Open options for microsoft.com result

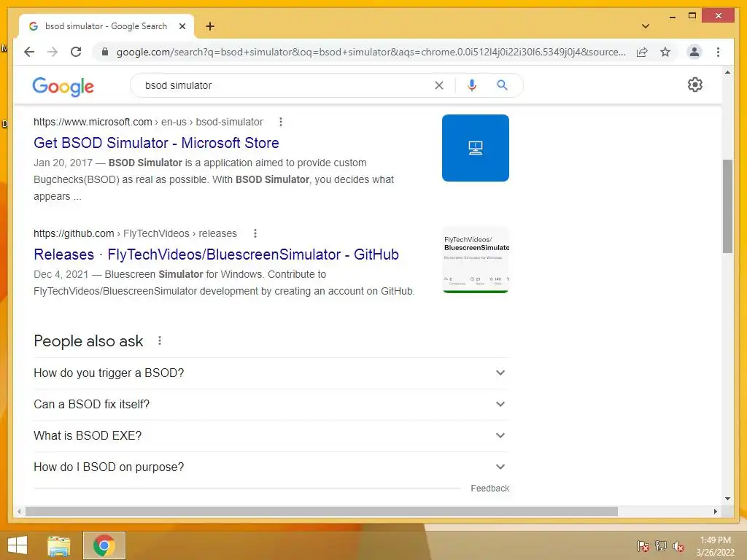click(281, 122)
